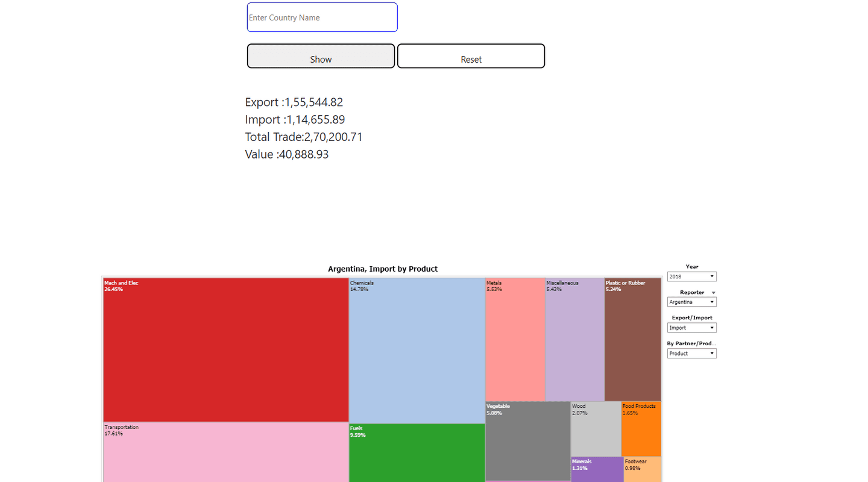
Task: Select the pink Transportation treemap block
Action: coord(226,452)
